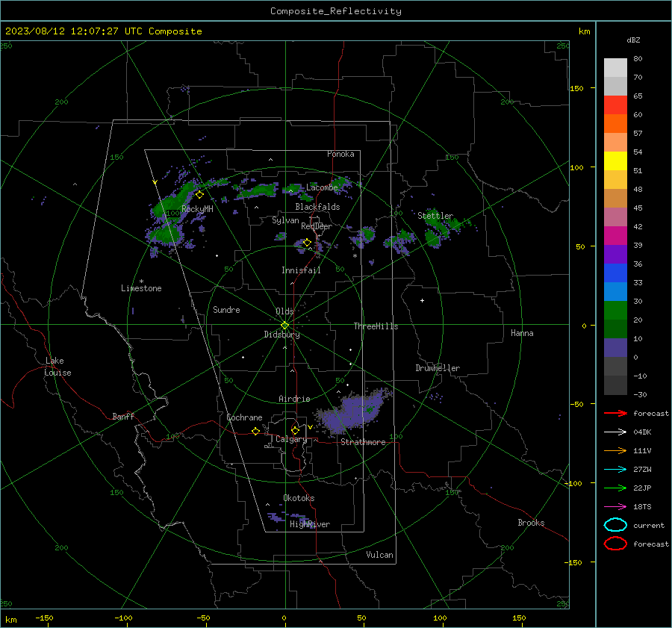Click the red 'forecast' ellipse legend icon
Image resolution: width=672 pixels, height=628 pixels.
615,544
